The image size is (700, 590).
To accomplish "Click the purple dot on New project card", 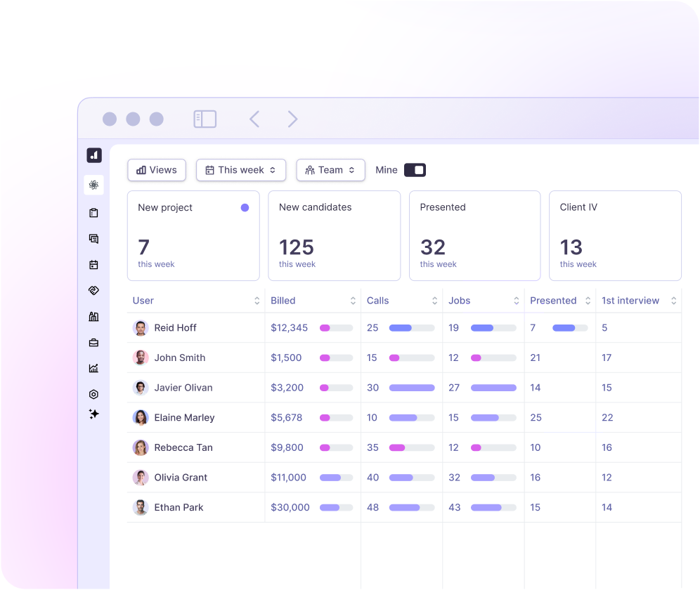I will click(x=245, y=208).
